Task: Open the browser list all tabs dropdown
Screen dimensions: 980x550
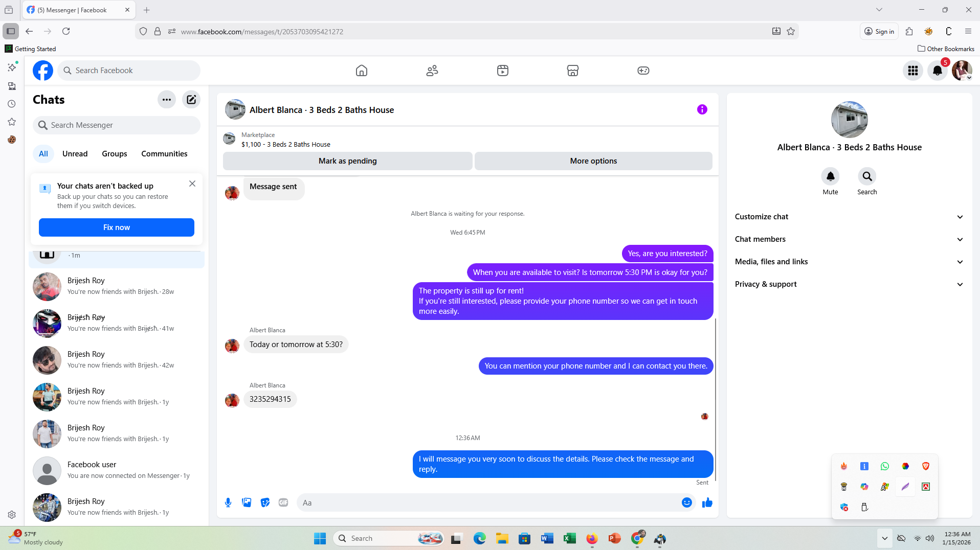Action: point(879,10)
